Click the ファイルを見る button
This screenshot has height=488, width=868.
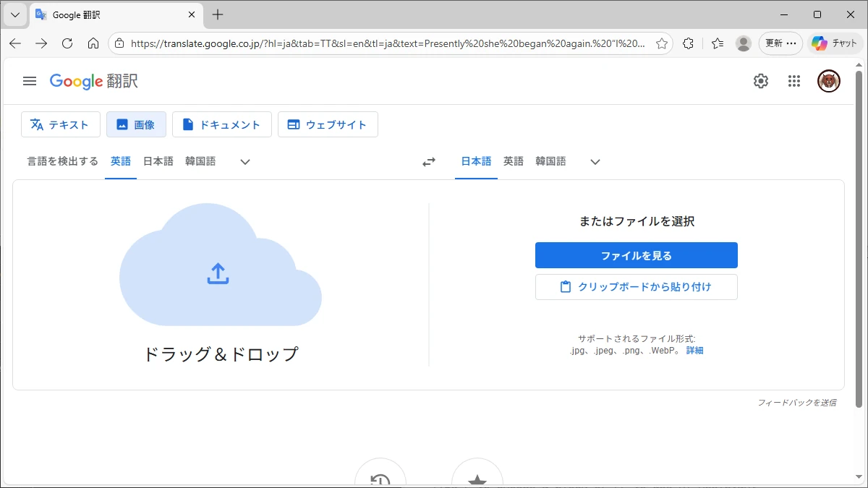tap(636, 255)
